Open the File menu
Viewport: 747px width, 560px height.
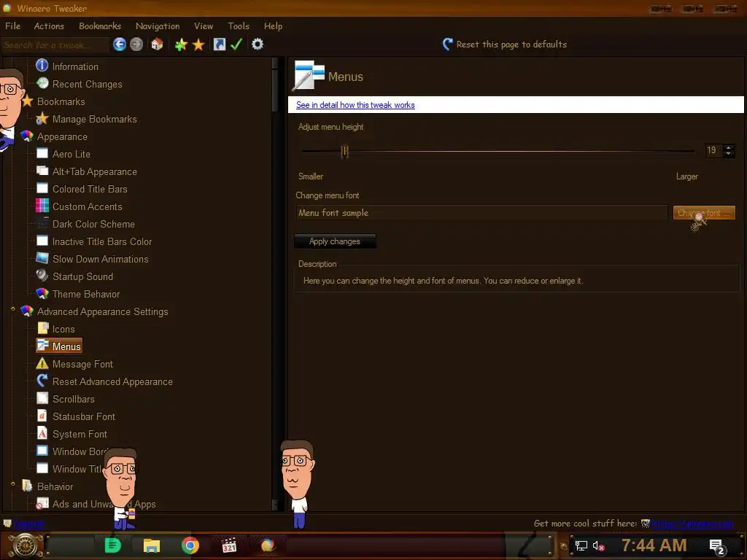pos(13,26)
